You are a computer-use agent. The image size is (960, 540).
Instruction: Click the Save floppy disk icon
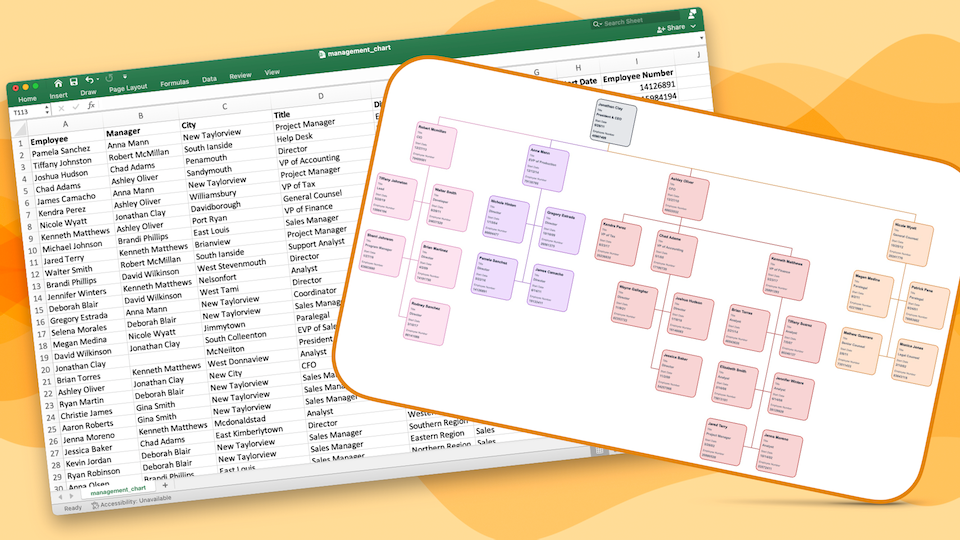tap(73, 81)
